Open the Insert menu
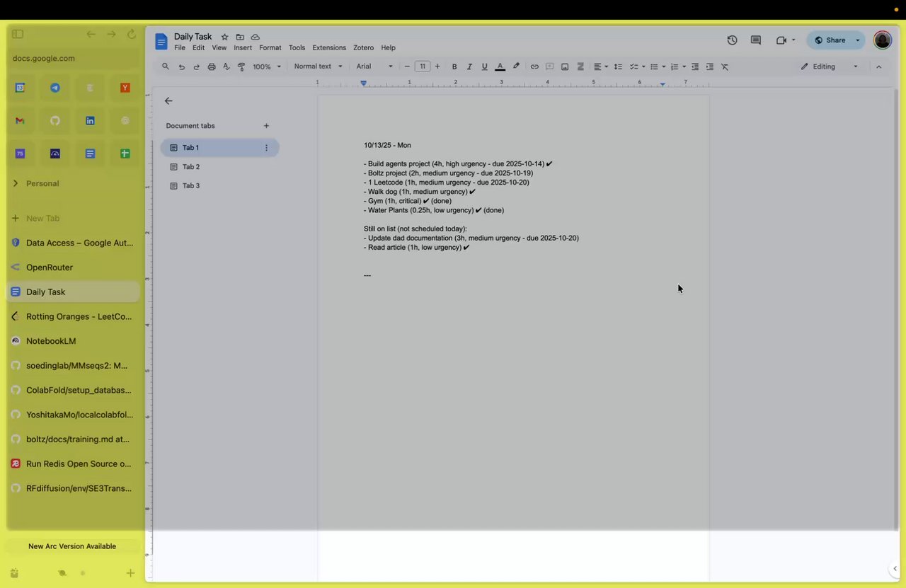The height and width of the screenshot is (588, 906). [243, 48]
